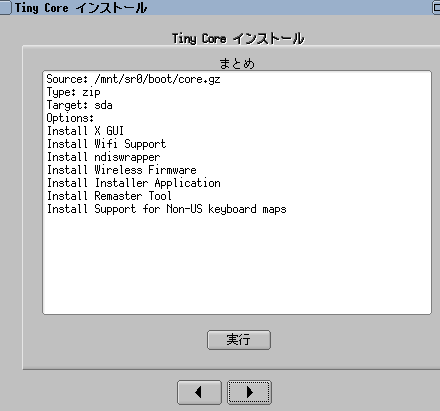The height and width of the screenshot is (411, 440).
Task: Select the Install X GUI entry
Action: coord(85,131)
